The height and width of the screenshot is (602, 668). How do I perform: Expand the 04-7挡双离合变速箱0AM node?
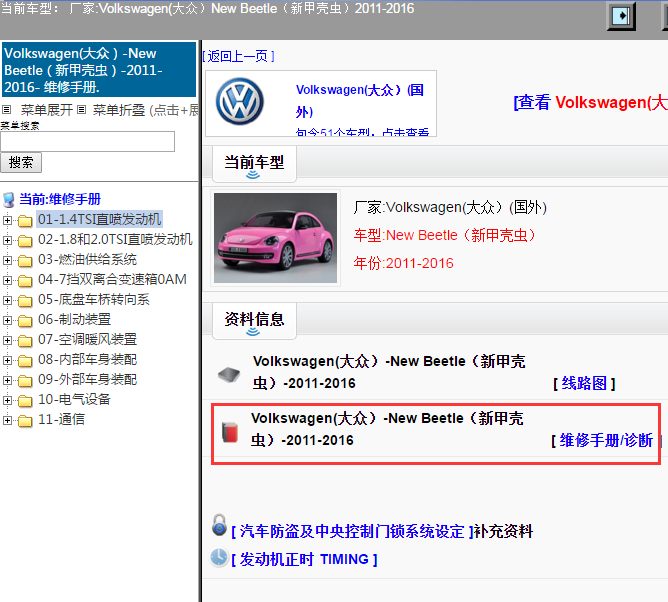pos(7,280)
